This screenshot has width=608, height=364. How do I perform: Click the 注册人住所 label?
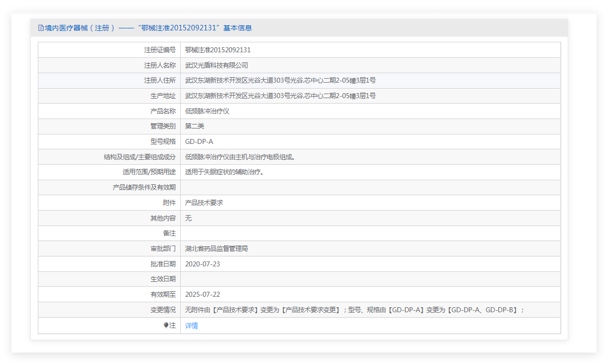click(160, 81)
